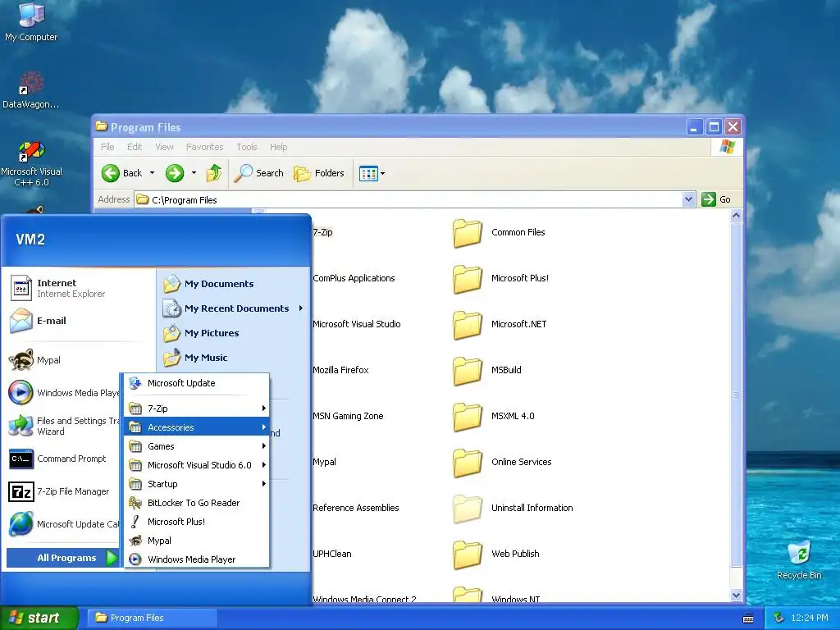This screenshot has height=630, width=840.
Task: Launch Windows Media Player from All Programs list
Action: click(x=197, y=559)
